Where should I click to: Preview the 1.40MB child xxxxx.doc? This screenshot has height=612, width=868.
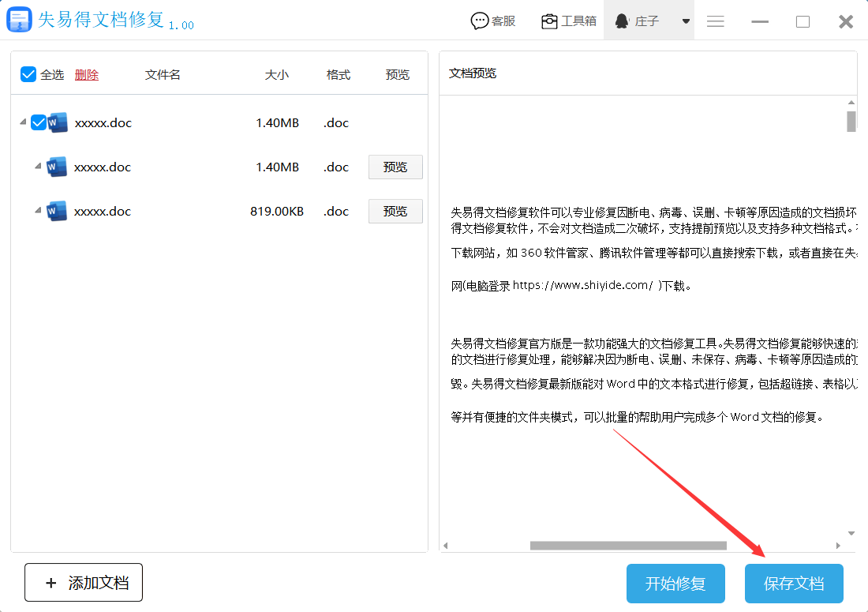pyautogui.click(x=395, y=167)
